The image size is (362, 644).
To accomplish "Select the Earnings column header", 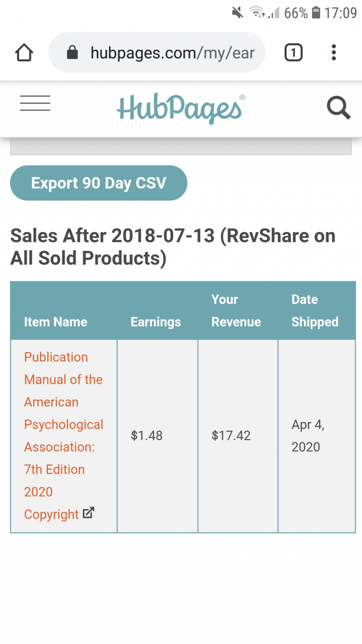I will click(156, 322).
